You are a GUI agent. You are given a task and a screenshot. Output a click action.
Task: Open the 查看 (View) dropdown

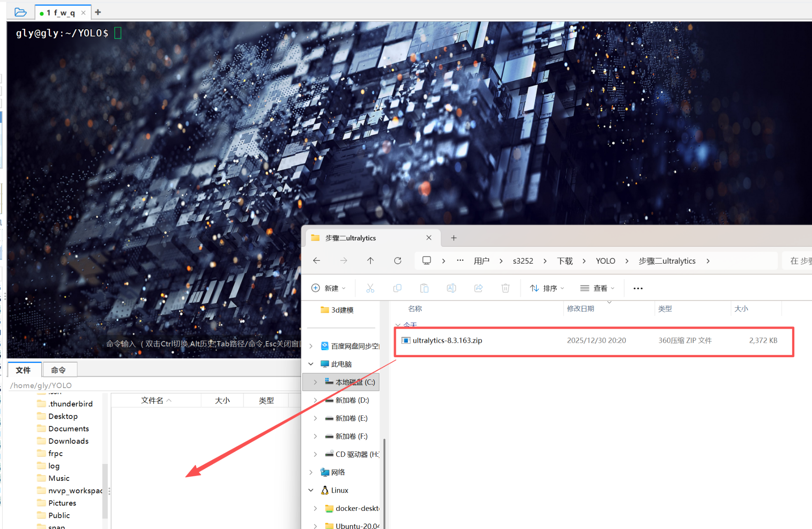(x=597, y=288)
